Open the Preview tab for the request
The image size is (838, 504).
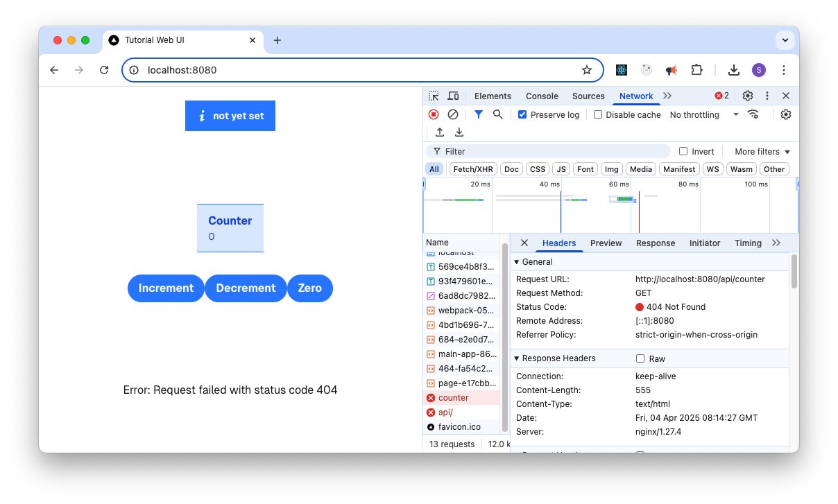pyautogui.click(x=606, y=243)
